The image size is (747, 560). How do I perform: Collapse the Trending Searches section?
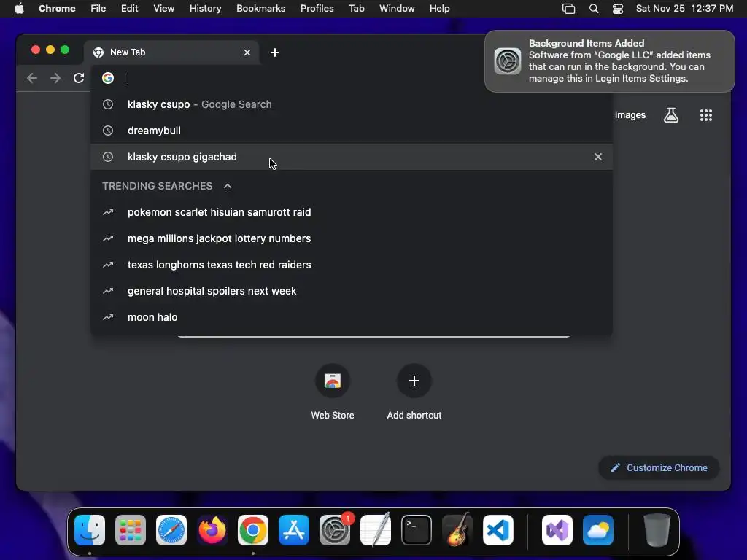(228, 186)
